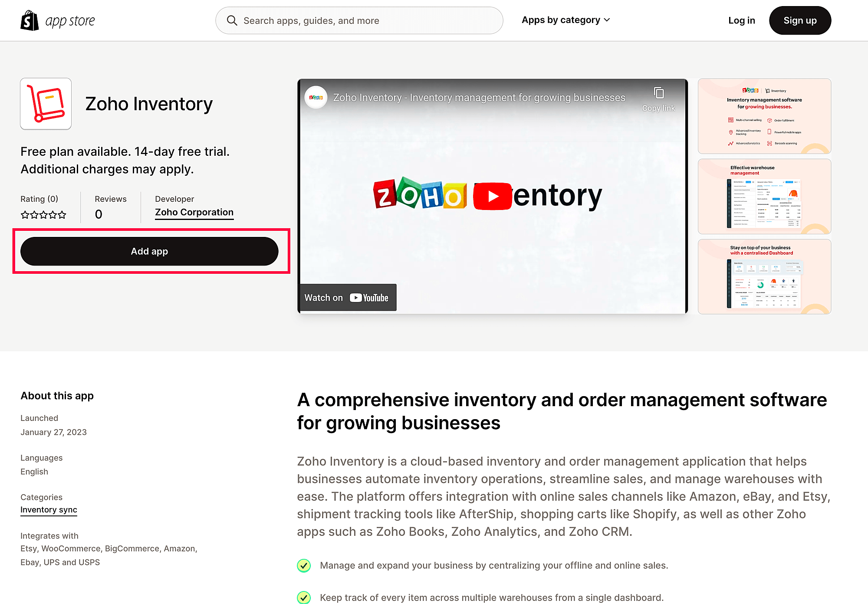Screen dimensions: 868x604
Task: Click the Inventory sync category link
Action: pyautogui.click(x=49, y=510)
